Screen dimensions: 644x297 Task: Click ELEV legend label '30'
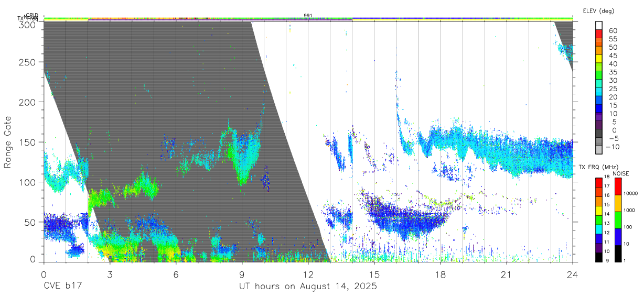pos(612,81)
